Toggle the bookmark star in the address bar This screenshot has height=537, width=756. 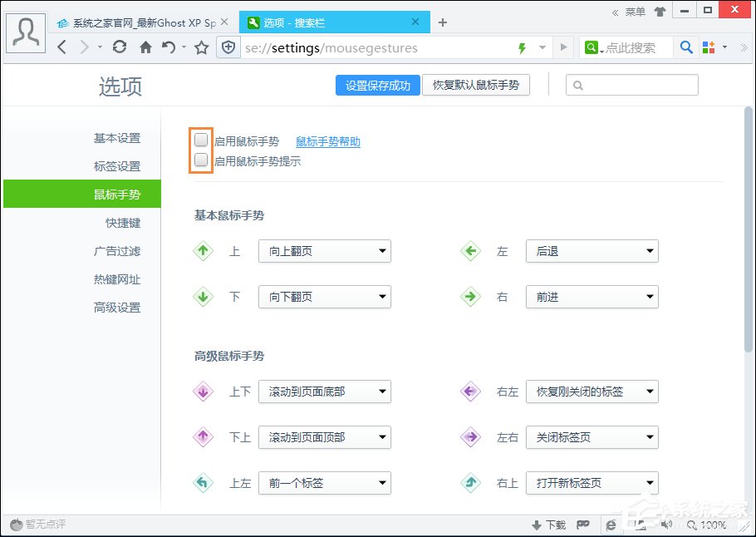click(201, 47)
